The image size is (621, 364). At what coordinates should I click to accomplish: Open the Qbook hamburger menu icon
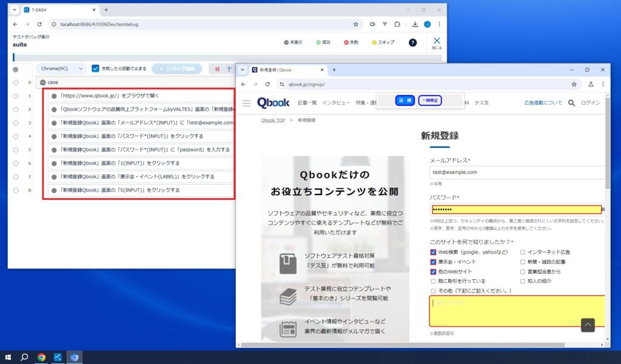pos(246,104)
